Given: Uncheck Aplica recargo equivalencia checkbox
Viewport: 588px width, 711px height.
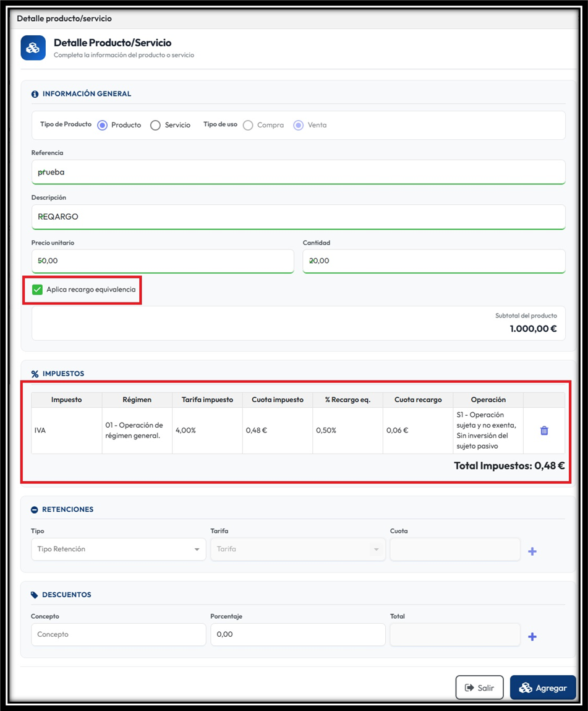Looking at the screenshot, I should point(37,290).
